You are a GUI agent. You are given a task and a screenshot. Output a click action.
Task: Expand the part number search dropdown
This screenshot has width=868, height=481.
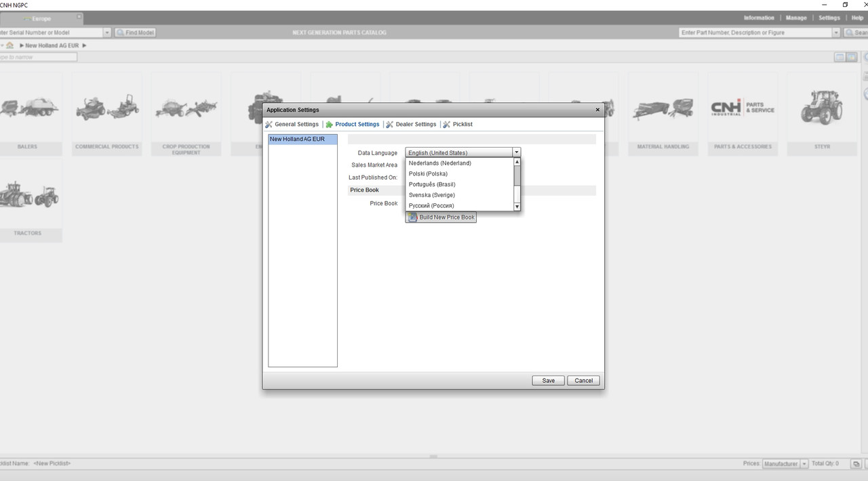tap(836, 33)
